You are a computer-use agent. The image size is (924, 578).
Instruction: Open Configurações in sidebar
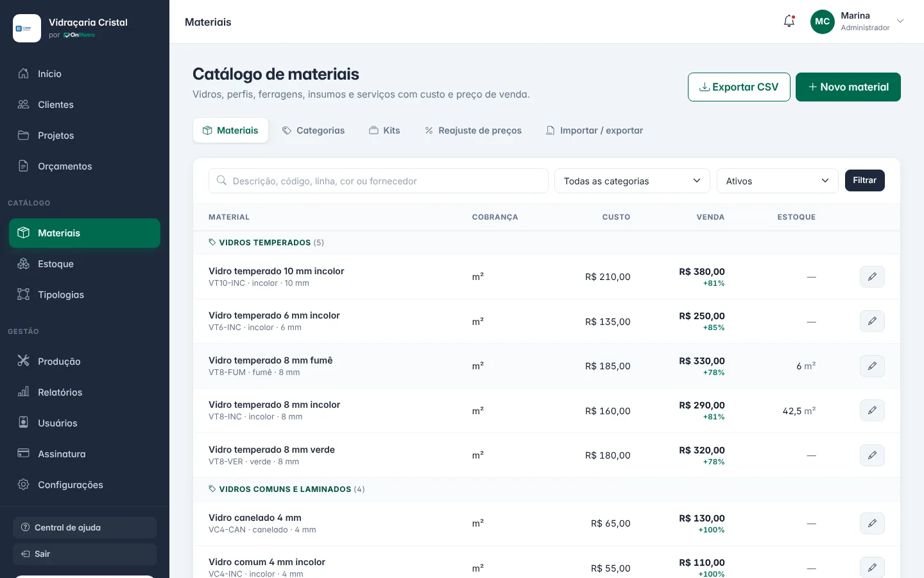85,485
